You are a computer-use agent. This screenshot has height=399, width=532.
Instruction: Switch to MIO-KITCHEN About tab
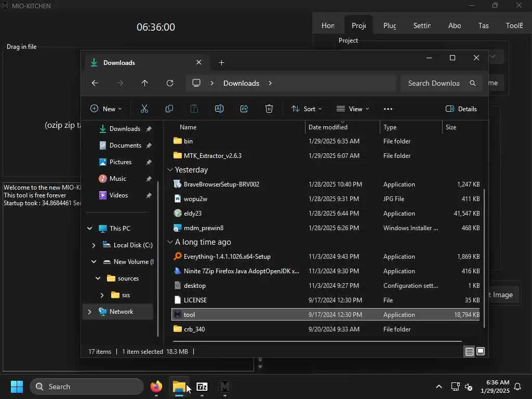coord(454,25)
